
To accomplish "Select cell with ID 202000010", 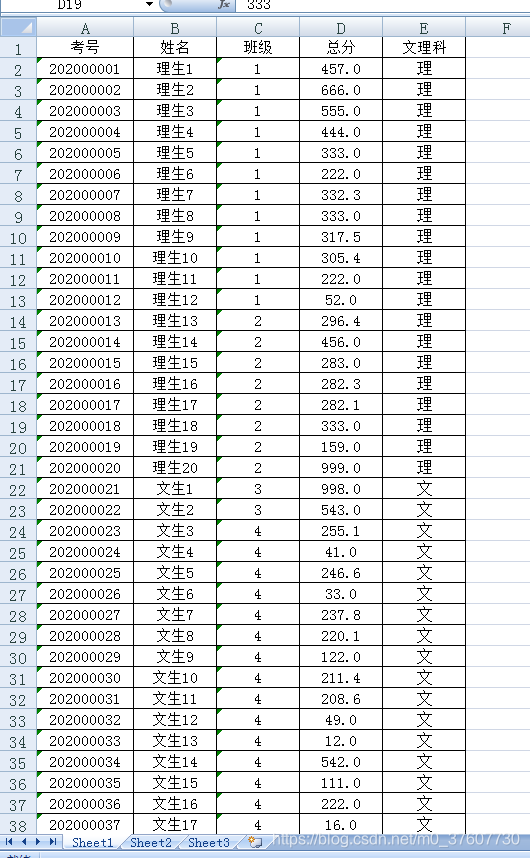I will [x=85, y=258].
